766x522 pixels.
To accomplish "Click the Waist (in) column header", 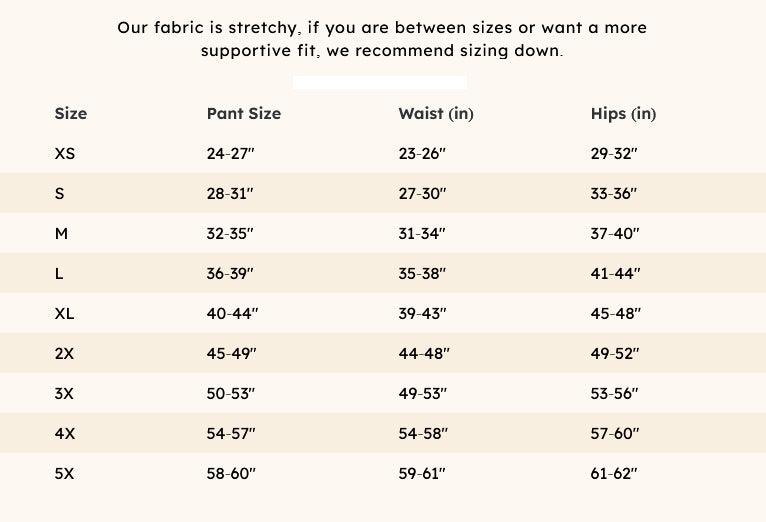I will (435, 114).
